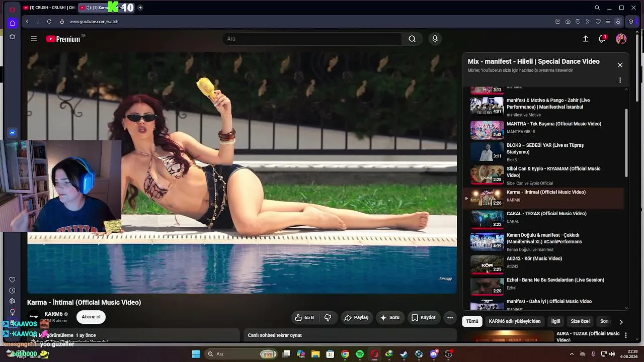Close the Mix playlist panel
Image resolution: width=644 pixels, height=362 pixels.
[620, 65]
